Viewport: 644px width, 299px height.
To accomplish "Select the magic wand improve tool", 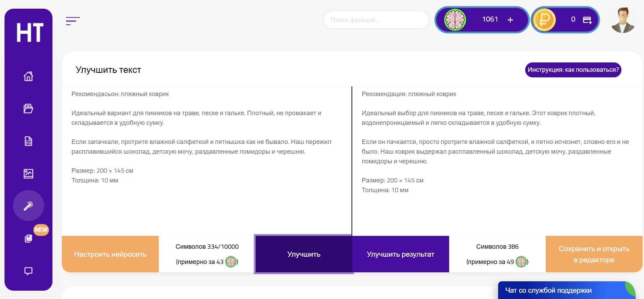I will coord(28,206).
